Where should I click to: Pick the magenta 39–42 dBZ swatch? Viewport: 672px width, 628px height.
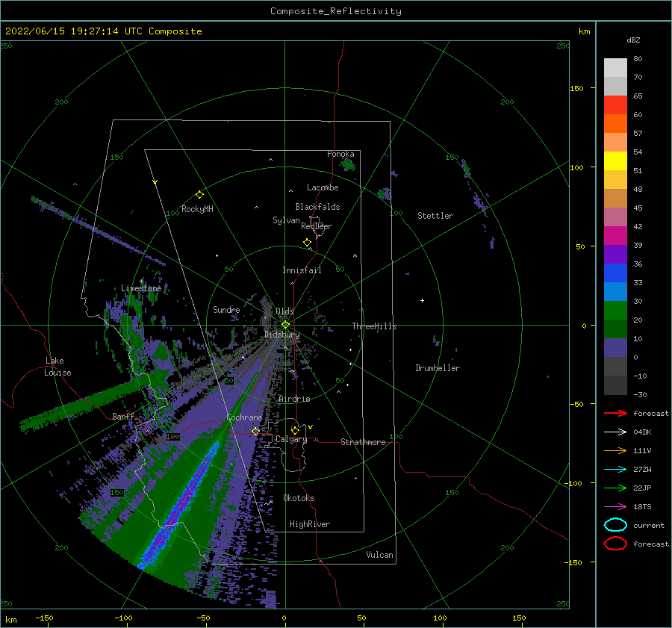coord(615,235)
